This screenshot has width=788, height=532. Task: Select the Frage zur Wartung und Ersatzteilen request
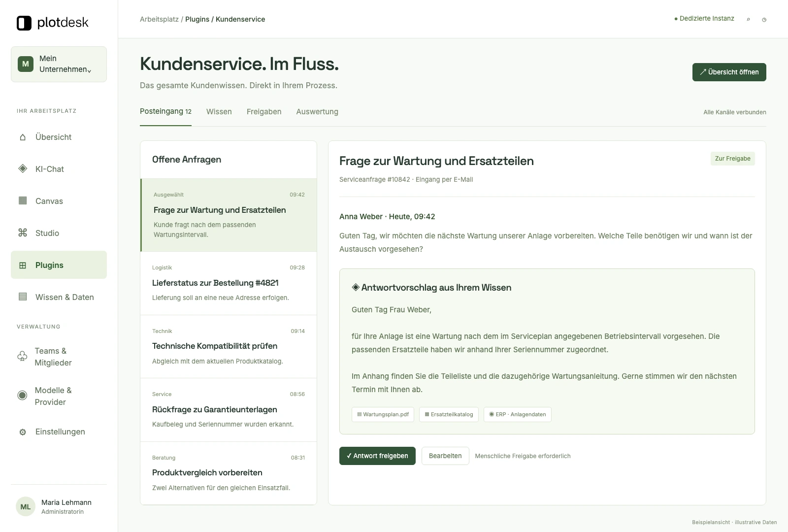tap(229, 215)
